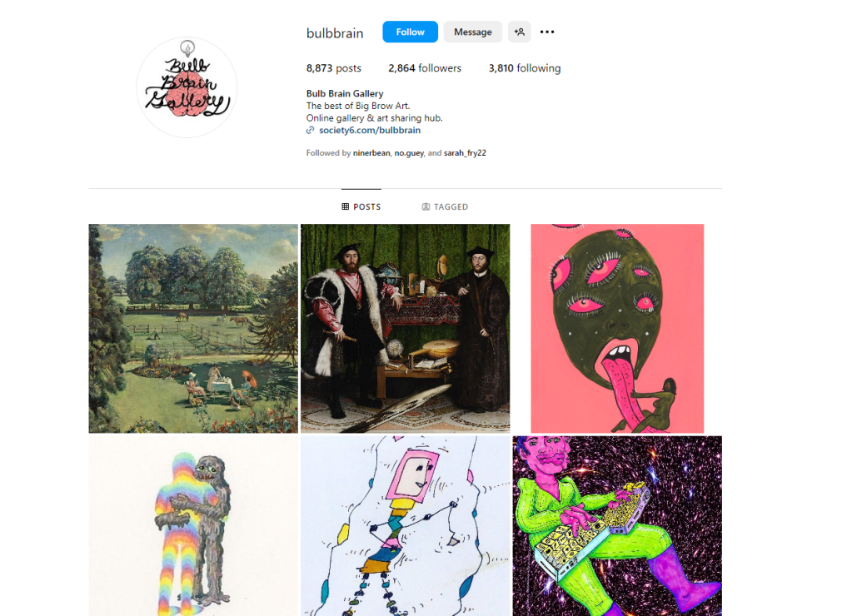Click the link chain icon beside society6 URL
Image resolution: width=852 pixels, height=616 pixels.
[311, 131]
